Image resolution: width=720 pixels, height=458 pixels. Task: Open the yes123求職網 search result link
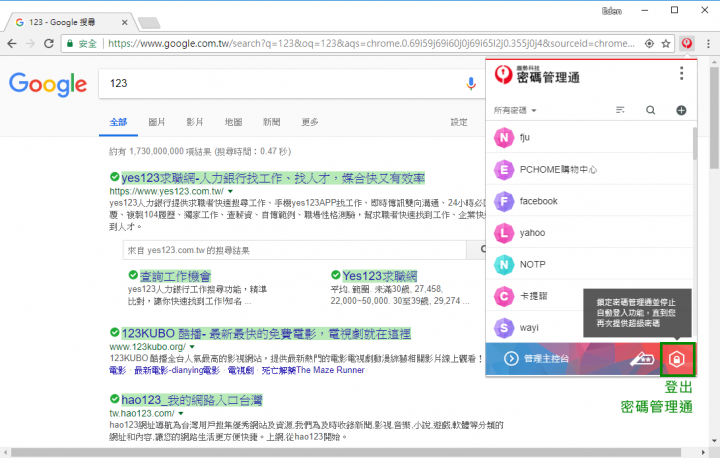coord(273,178)
